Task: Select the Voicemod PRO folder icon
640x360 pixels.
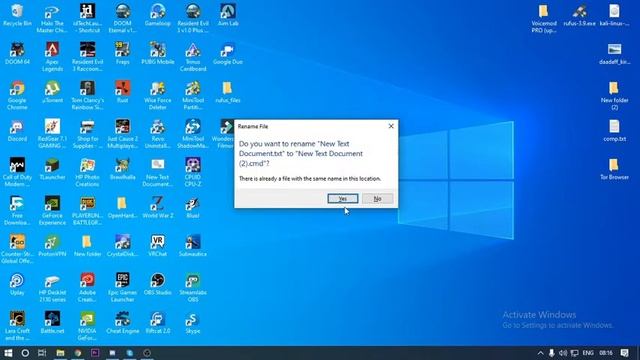Action: coord(544,19)
